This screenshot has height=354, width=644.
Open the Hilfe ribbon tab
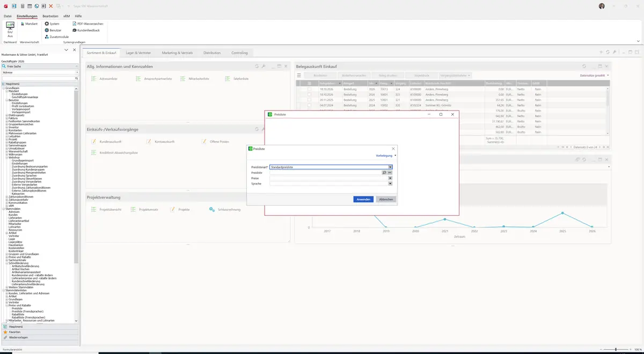pos(78,16)
